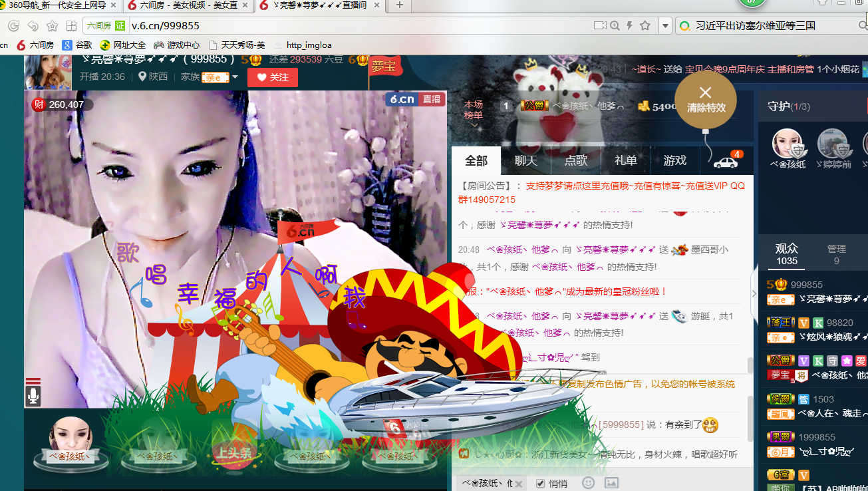Open the 谷歌 bookmark
868x491 pixels.
pos(77,45)
